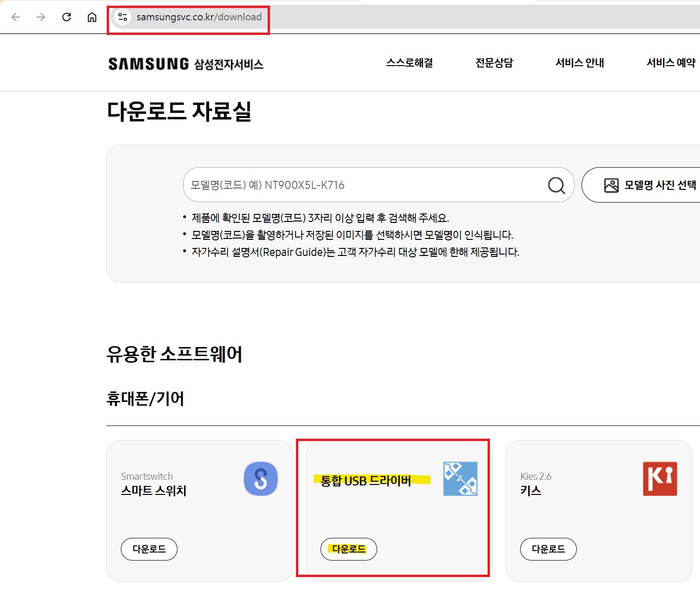Image resolution: width=700 pixels, height=612 pixels.
Task: Download 키스 via 다운로드 button
Action: pos(548,549)
